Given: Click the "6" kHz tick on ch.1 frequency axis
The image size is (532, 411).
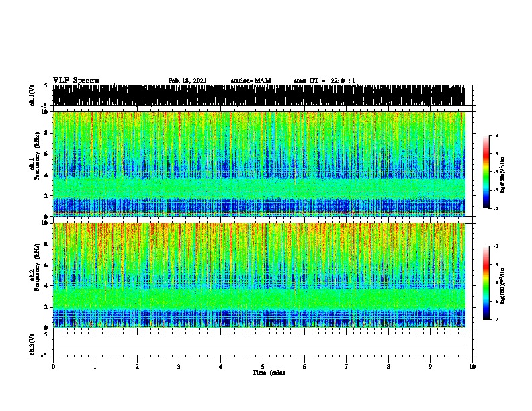Looking at the screenshot, I should 47,154.
